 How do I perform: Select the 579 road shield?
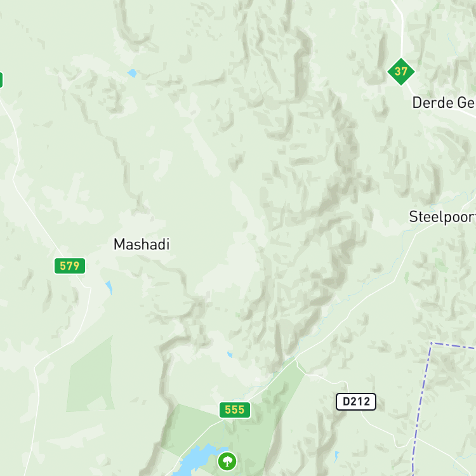pos(70,266)
